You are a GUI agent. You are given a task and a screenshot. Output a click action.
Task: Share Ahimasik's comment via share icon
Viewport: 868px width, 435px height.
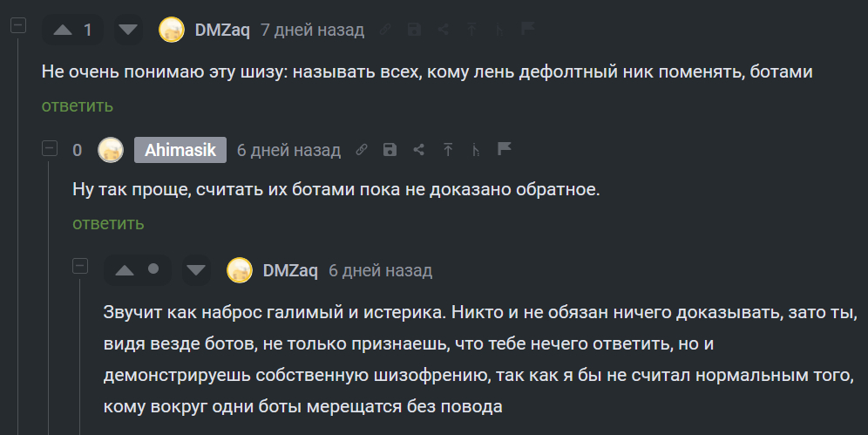point(418,150)
